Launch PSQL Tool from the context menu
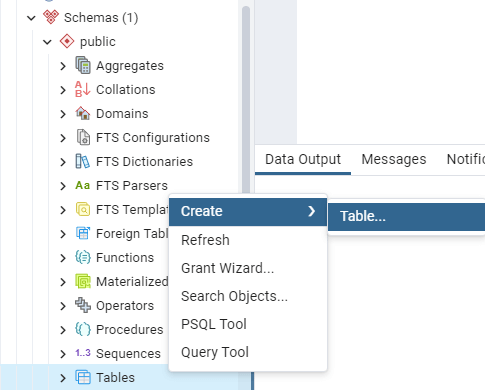 248,324
